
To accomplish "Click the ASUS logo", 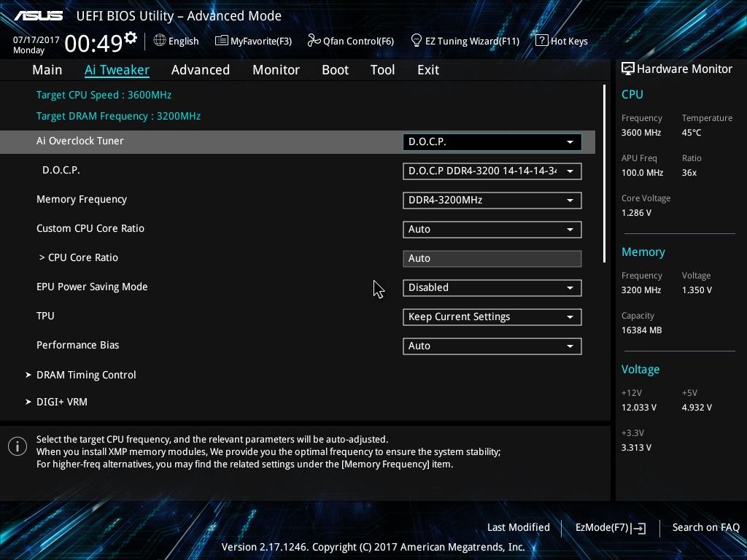I will point(39,16).
